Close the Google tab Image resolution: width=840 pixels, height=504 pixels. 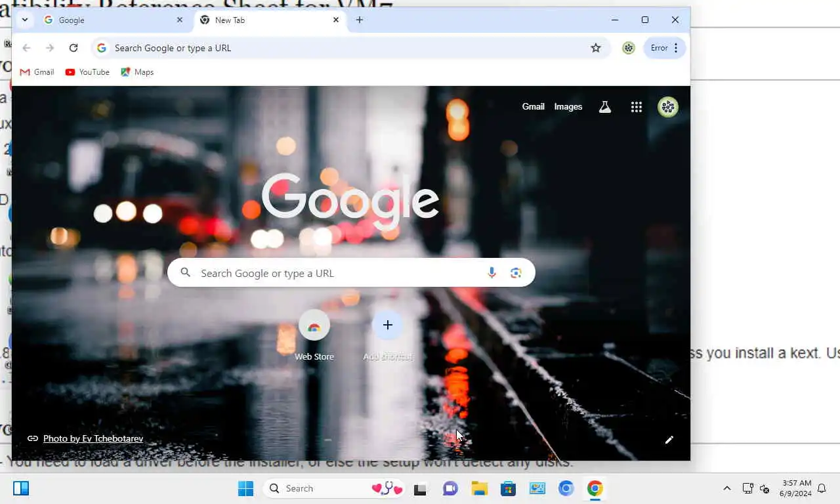(x=180, y=20)
